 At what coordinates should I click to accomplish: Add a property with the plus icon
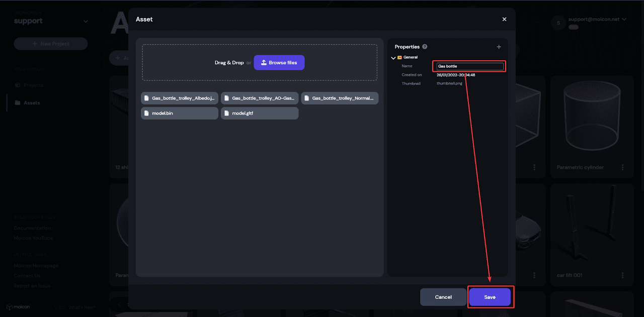[499, 47]
